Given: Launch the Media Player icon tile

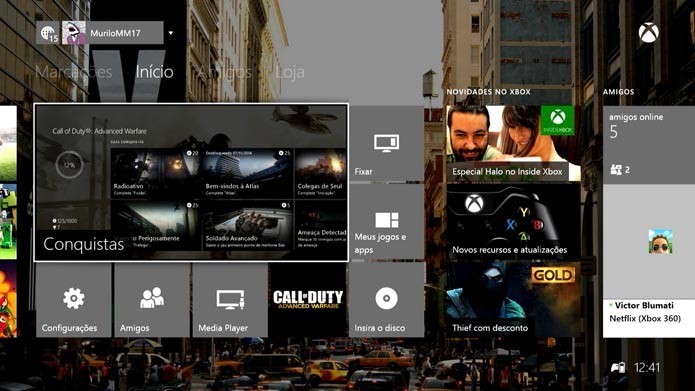Looking at the screenshot, I should [230, 299].
